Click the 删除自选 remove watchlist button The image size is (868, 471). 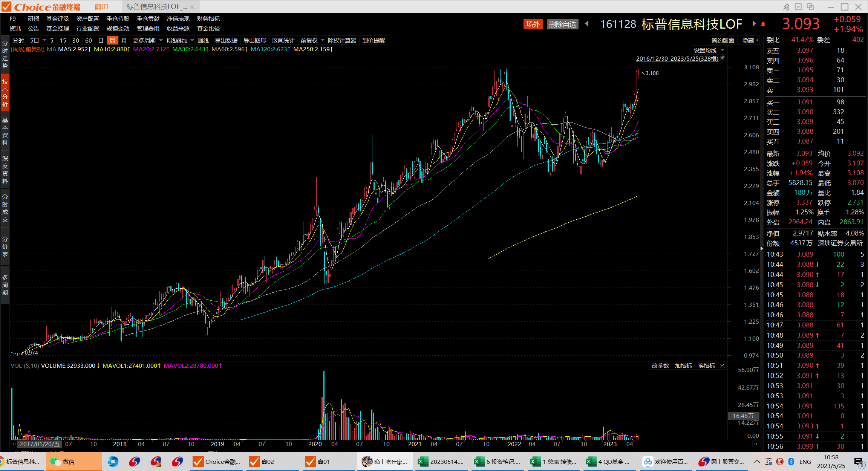pyautogui.click(x=562, y=24)
